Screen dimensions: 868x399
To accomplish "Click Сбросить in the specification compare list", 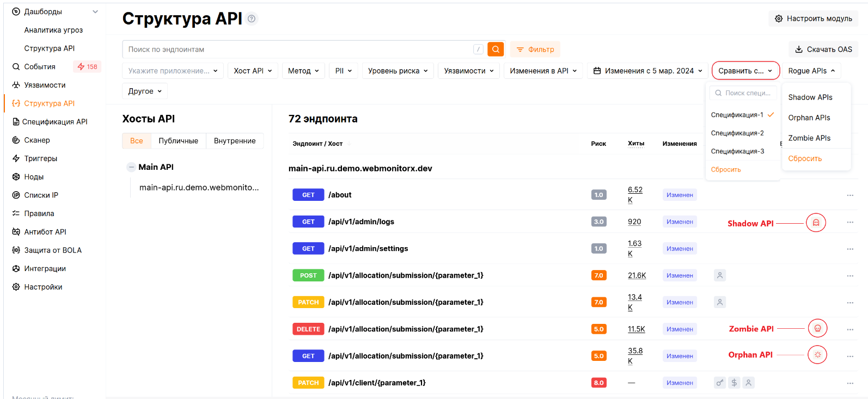I will coord(726,169).
